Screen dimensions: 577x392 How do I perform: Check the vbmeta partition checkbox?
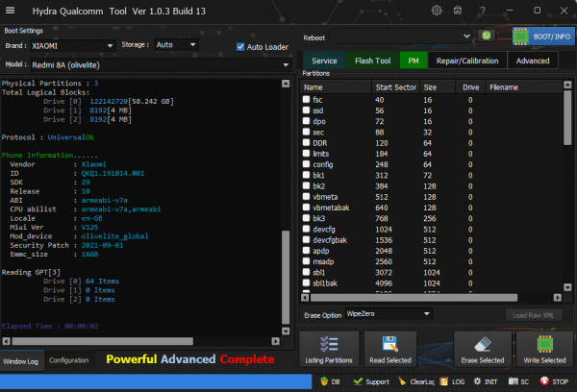pos(306,196)
